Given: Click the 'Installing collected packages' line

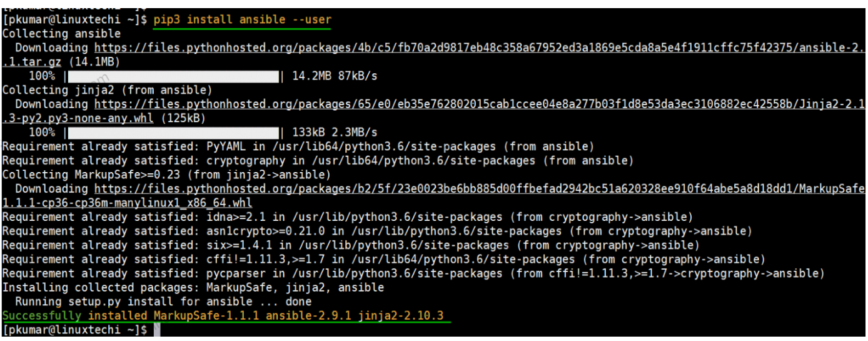Looking at the screenshot, I should pyautogui.click(x=193, y=288).
